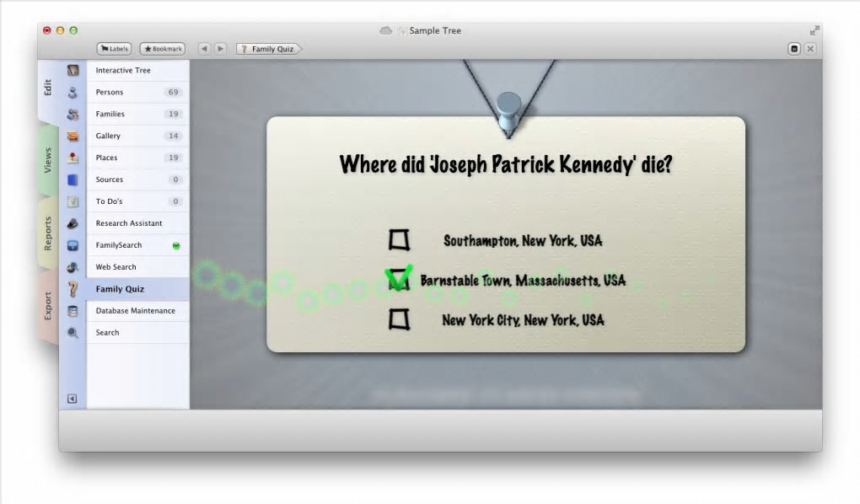Open the Labels button
This screenshot has width=860, height=504.
pyautogui.click(x=114, y=49)
